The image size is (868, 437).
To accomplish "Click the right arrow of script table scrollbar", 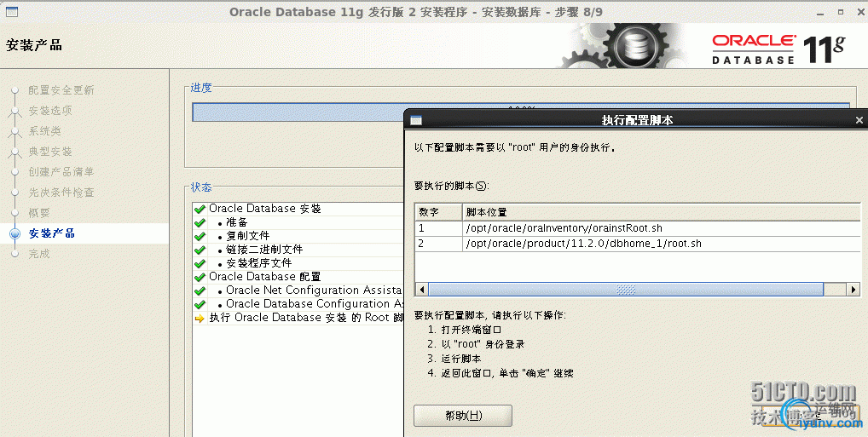I will point(854,290).
